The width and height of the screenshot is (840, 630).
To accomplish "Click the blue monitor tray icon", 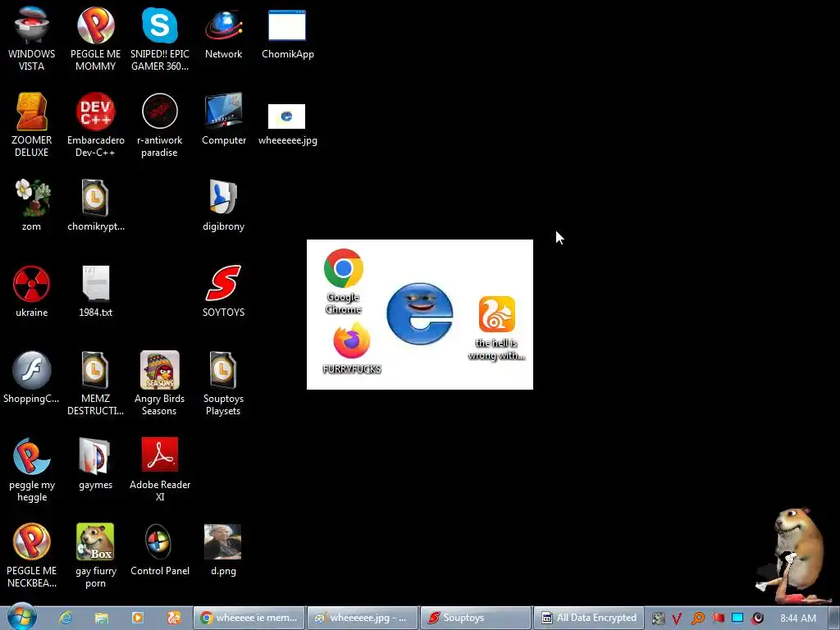I will click(737, 618).
